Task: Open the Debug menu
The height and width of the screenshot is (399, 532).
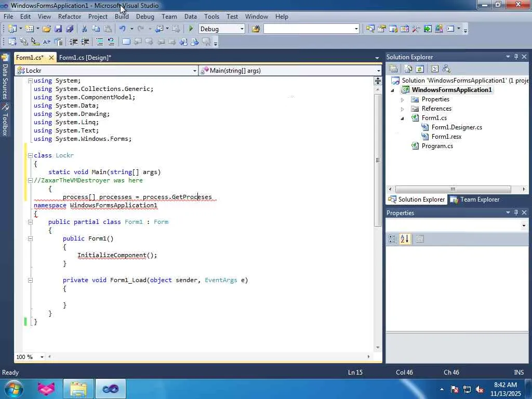Action: pyautogui.click(x=145, y=16)
